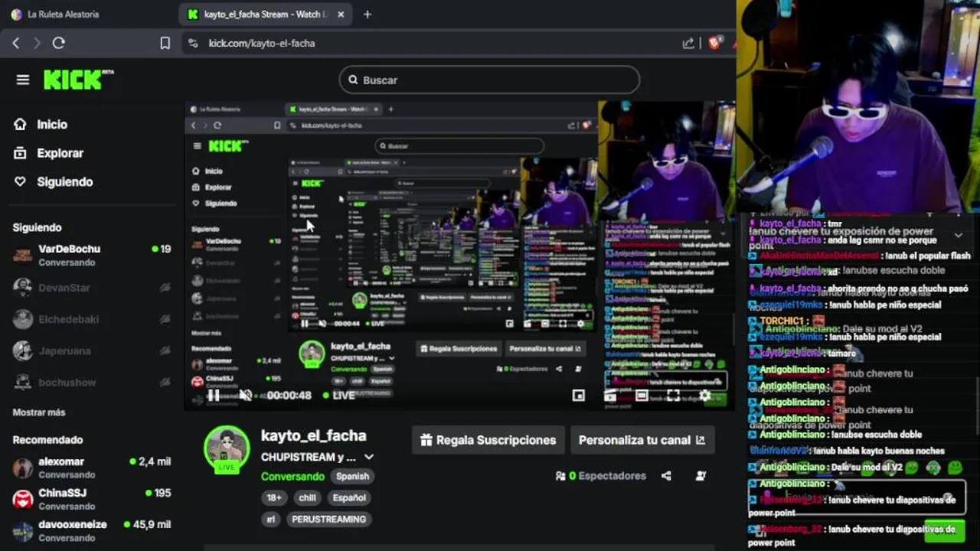Click the kayto_el_facha LIVE avatar
The height and width of the screenshot is (551, 980).
227,449
